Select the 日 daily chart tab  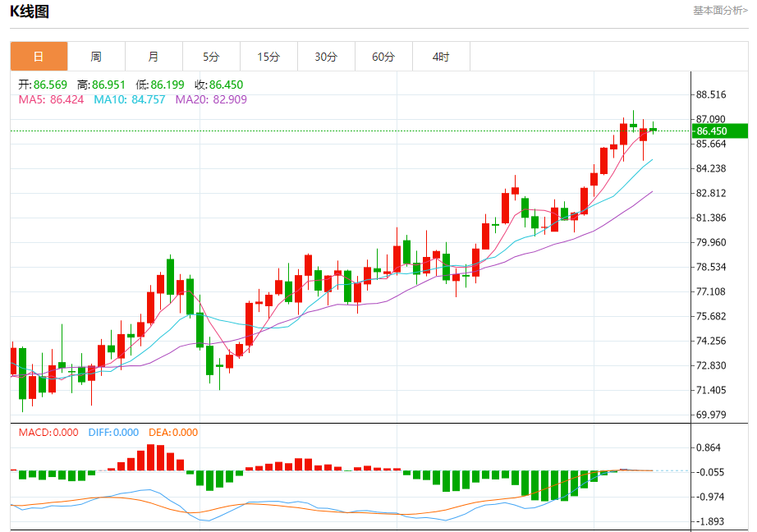click(x=39, y=57)
